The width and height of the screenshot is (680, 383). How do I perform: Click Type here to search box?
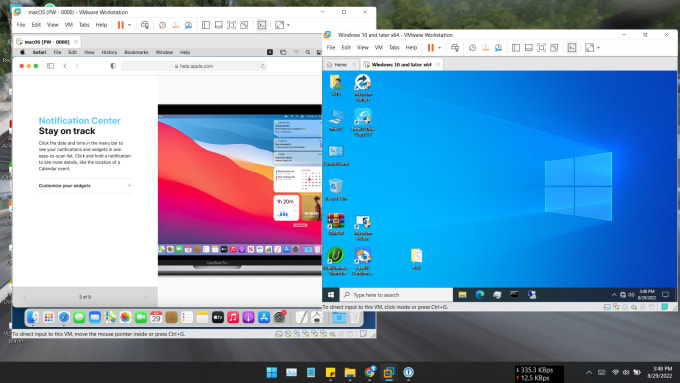tap(396, 295)
